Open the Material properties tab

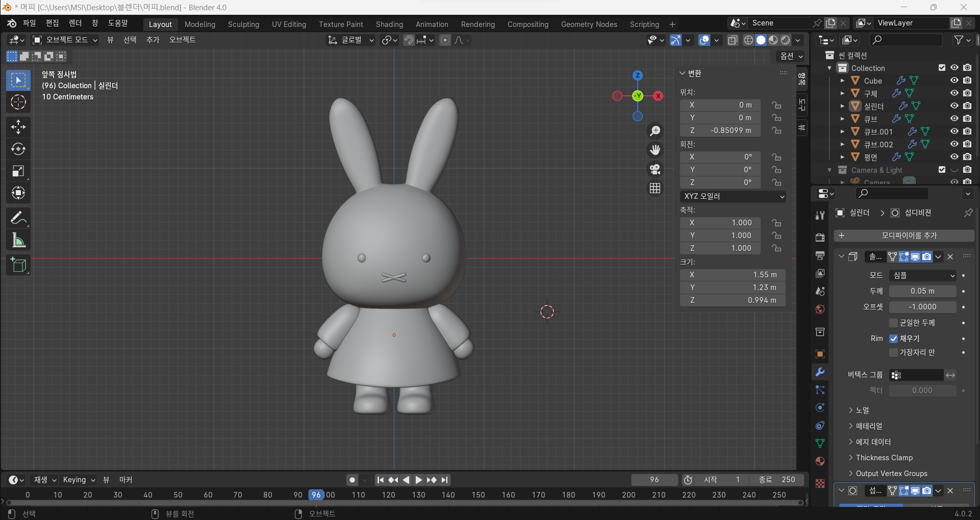820,461
